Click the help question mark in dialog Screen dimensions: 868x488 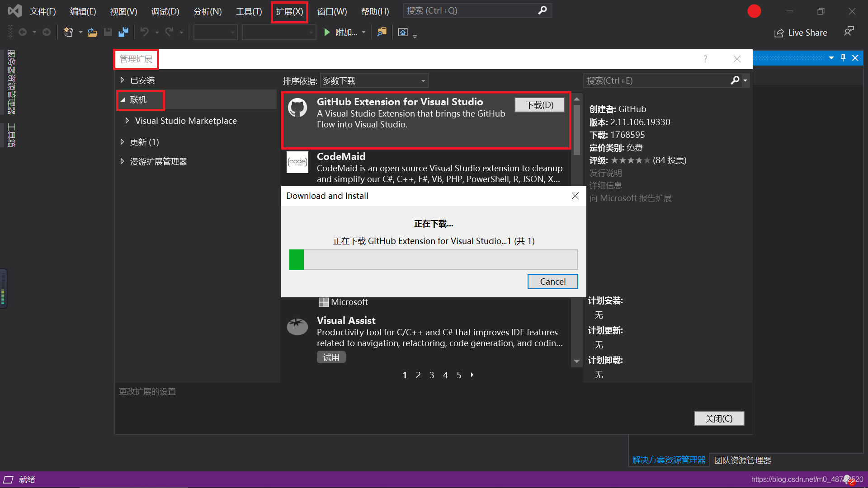click(x=705, y=59)
